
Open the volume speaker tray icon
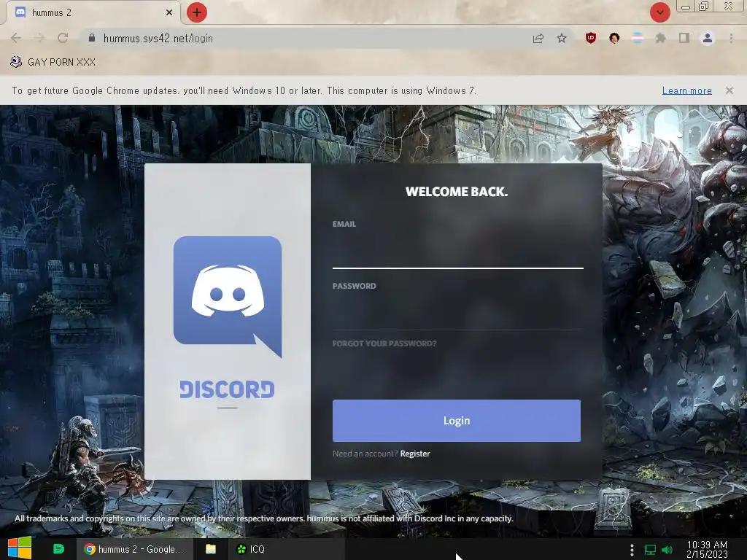[667, 550]
